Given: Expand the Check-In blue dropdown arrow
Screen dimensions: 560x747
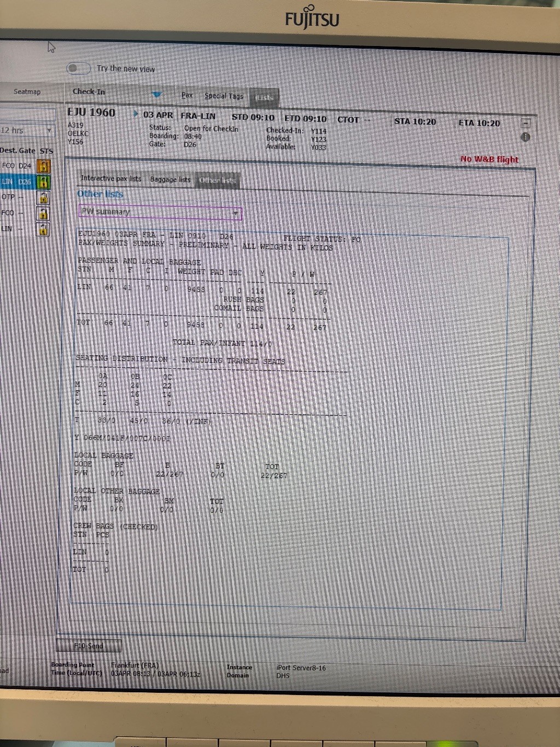Looking at the screenshot, I should [x=157, y=95].
